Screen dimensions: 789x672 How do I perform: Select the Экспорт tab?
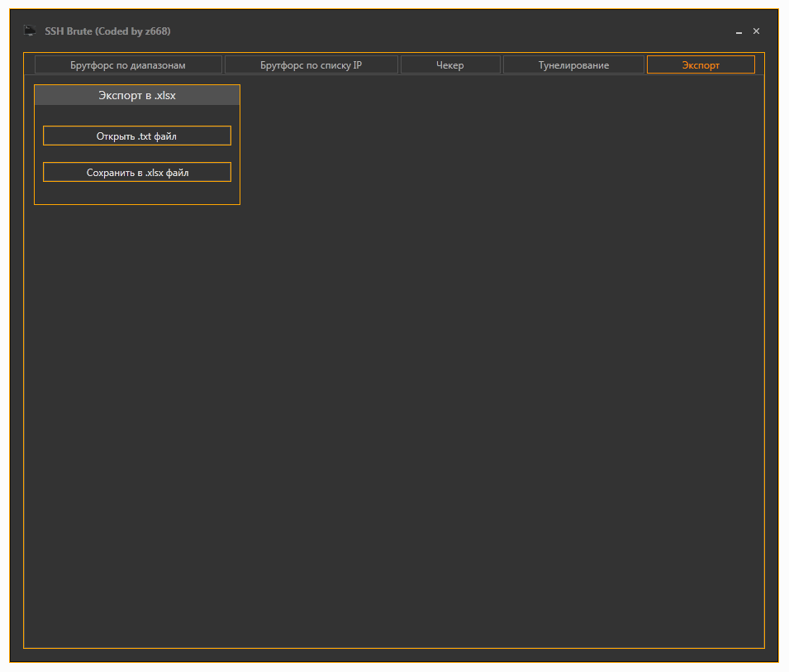(701, 65)
